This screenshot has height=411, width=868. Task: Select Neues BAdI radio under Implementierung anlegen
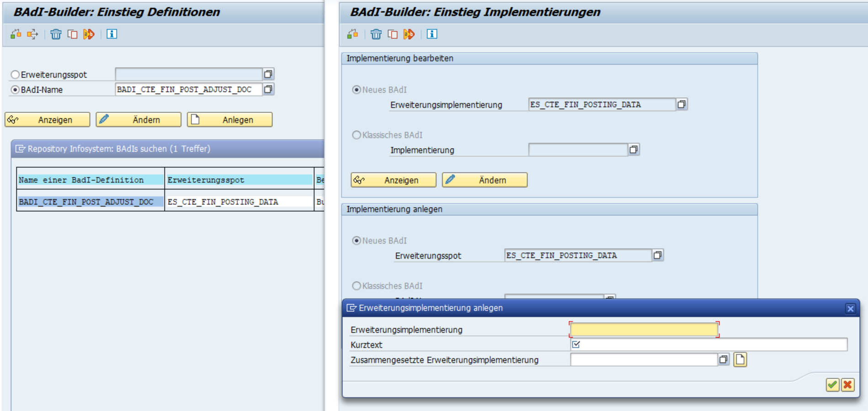tap(357, 240)
